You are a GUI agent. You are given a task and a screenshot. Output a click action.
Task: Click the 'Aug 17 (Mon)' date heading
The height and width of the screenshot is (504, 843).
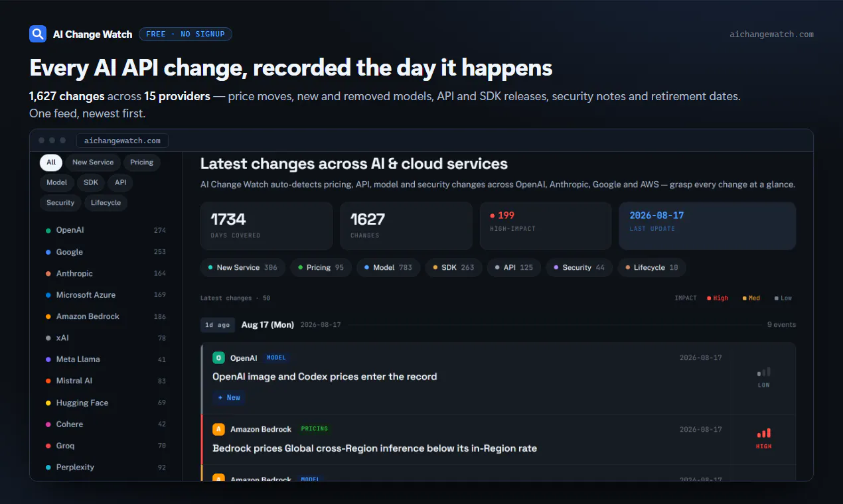pos(268,325)
